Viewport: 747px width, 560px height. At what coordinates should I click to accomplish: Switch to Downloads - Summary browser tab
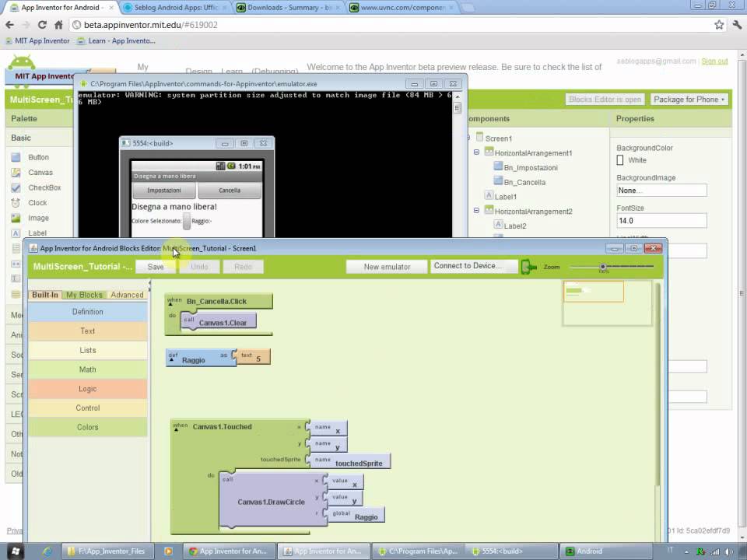pyautogui.click(x=289, y=8)
